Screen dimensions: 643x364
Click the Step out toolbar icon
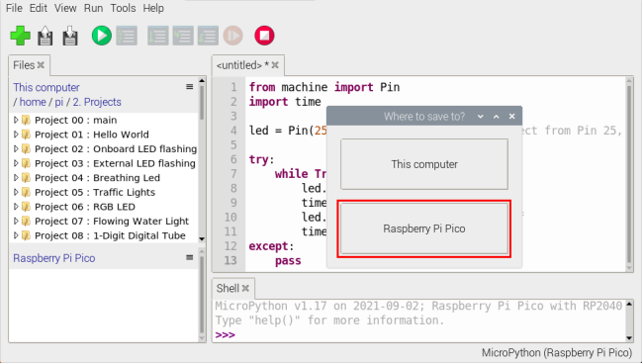tap(208, 36)
